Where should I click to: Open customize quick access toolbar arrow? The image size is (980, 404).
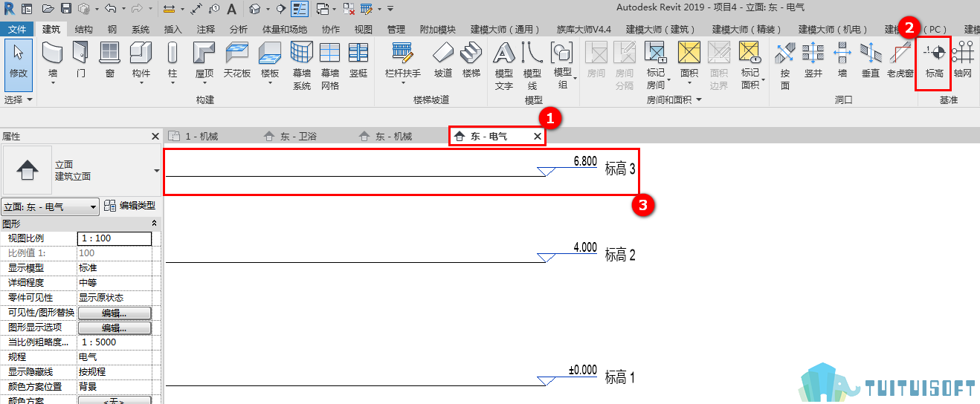(x=390, y=9)
